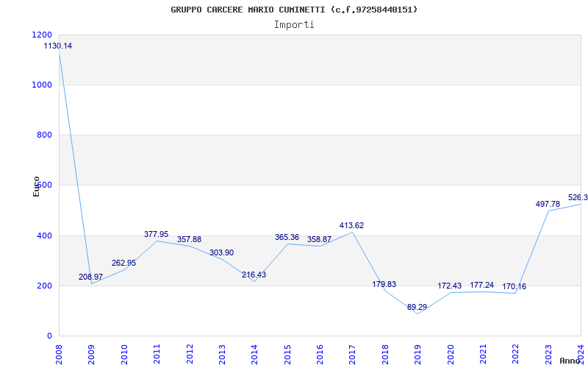Image resolution: width=588 pixels, height=368 pixels.
Task: Select the 526.3 data label
Action: [x=578, y=198]
